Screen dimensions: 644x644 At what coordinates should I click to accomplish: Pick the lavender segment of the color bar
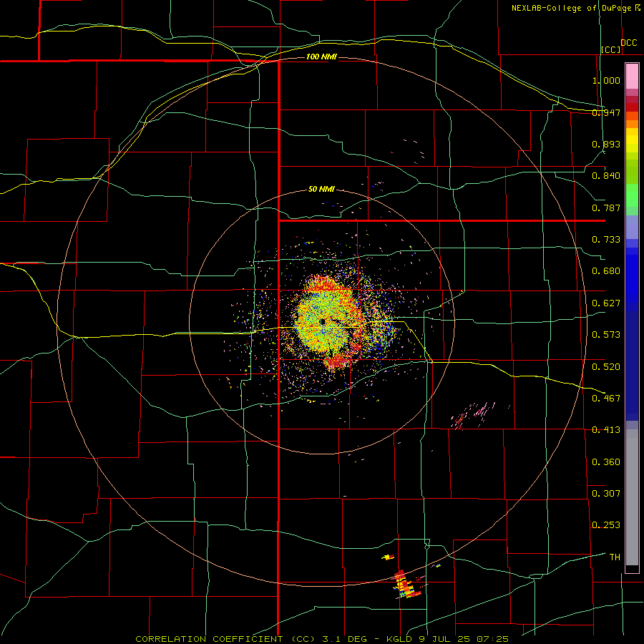(x=632, y=228)
